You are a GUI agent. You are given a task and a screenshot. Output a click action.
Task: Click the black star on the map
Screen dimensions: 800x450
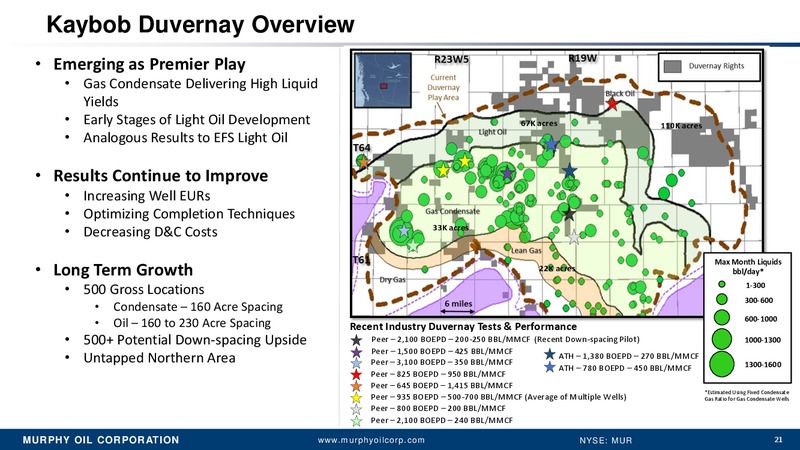tap(569, 214)
